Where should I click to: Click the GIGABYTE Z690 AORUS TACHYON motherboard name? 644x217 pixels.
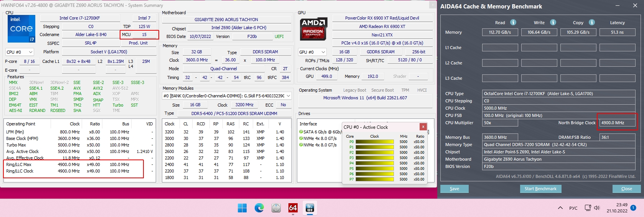click(x=226, y=20)
